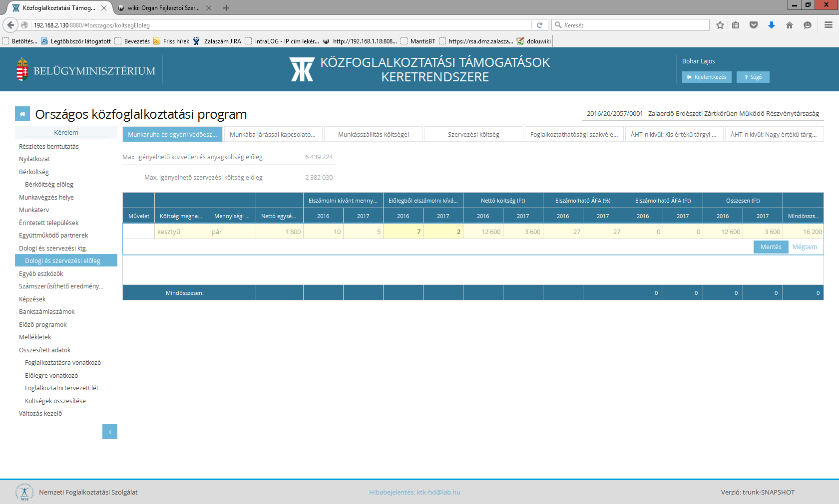Click the home icon beside the page title
Viewport: 839px width, 504px height.
pos(22,114)
